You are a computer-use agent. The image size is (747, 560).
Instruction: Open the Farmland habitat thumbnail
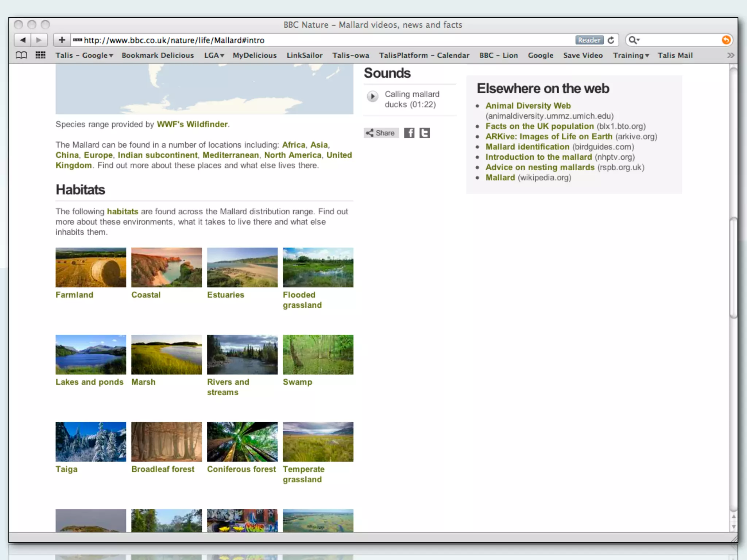pyautogui.click(x=91, y=268)
